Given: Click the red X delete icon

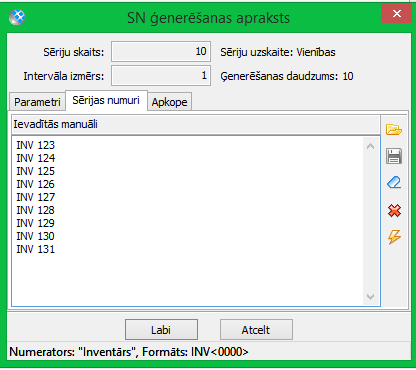Looking at the screenshot, I should coord(394,211).
